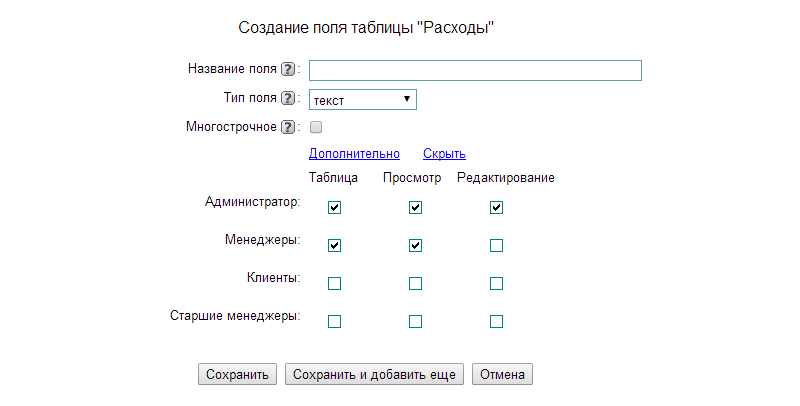Open the Дополнительно link
Image resolution: width=800 pixels, height=406 pixels.
354,154
